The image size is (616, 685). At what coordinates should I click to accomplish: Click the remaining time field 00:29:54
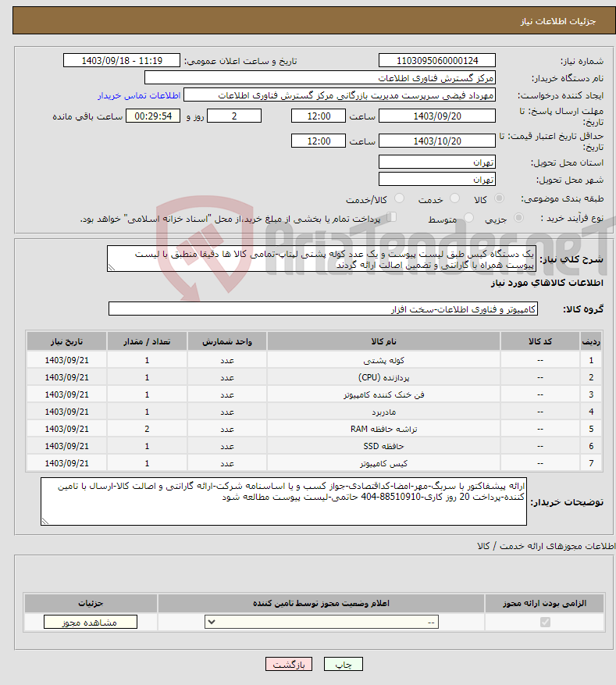point(153,116)
